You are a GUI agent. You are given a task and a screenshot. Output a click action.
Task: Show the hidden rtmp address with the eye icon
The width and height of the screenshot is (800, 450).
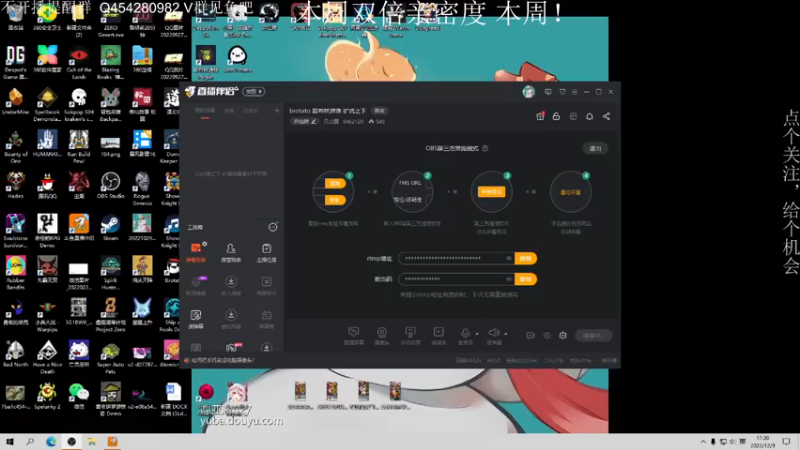click(509, 258)
